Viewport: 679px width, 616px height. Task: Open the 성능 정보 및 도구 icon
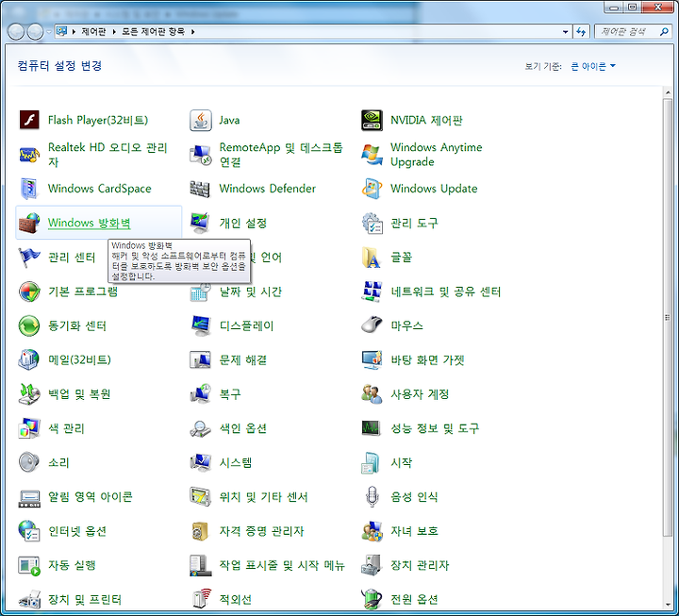coord(372,428)
